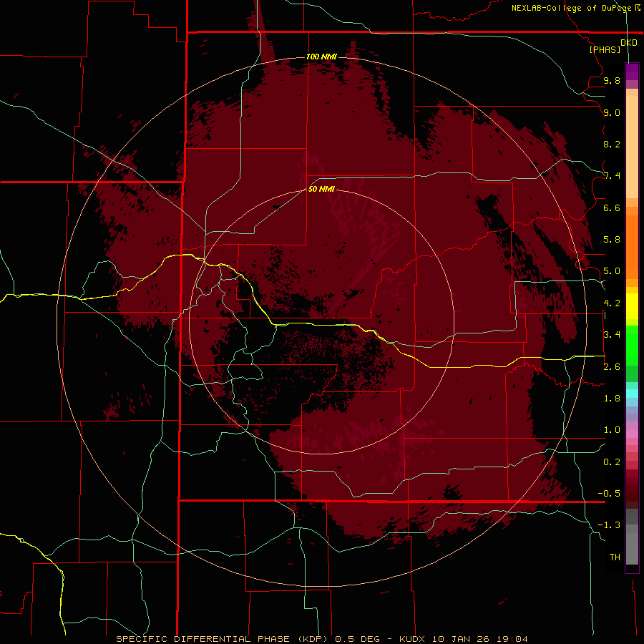Pick the bright green segment of color bar
The width and height of the screenshot is (644, 644).
pos(632,346)
